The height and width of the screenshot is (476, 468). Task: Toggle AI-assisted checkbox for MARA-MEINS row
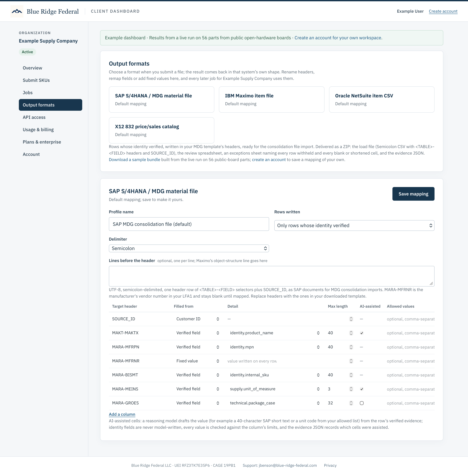pyautogui.click(x=362, y=389)
